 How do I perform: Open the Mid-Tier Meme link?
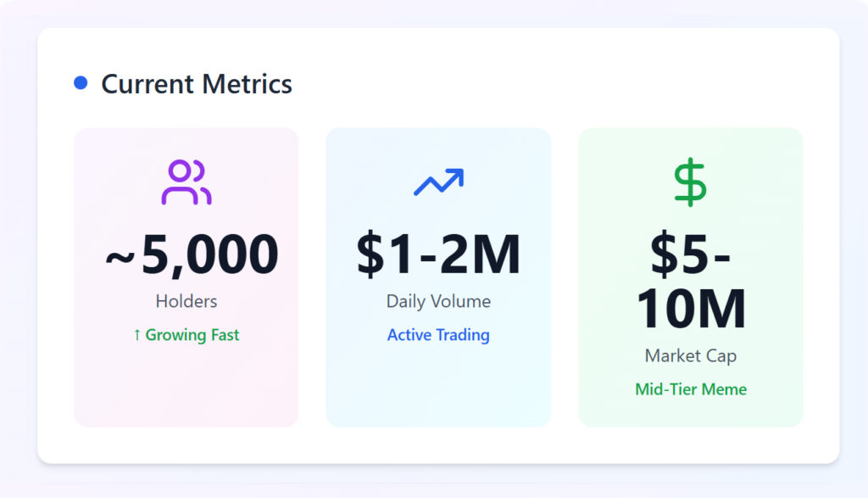click(690, 389)
